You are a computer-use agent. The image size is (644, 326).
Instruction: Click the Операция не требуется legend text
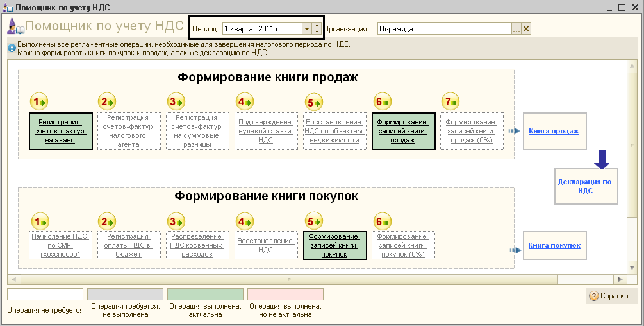[45, 311]
